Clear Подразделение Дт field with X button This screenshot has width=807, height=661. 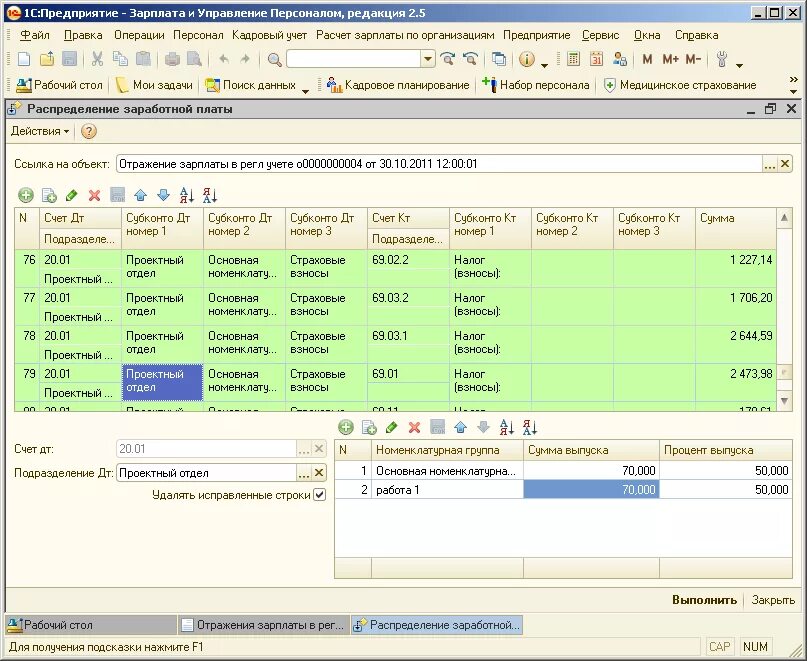point(319,473)
